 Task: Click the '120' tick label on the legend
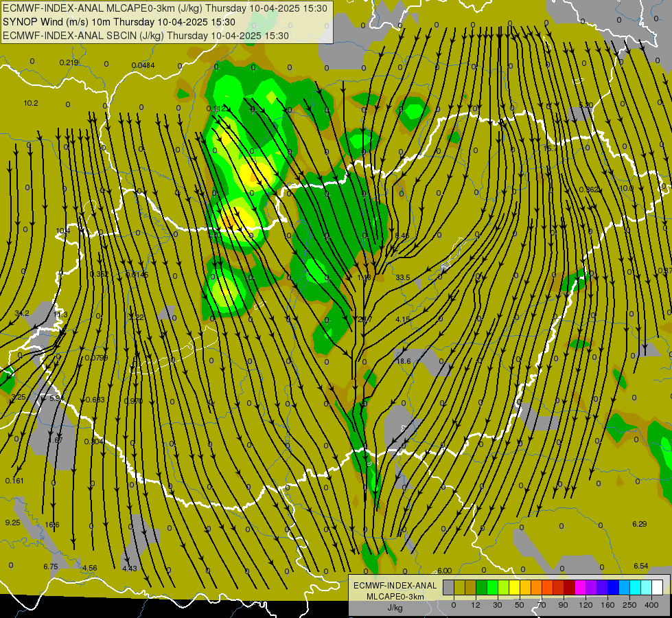point(586,605)
